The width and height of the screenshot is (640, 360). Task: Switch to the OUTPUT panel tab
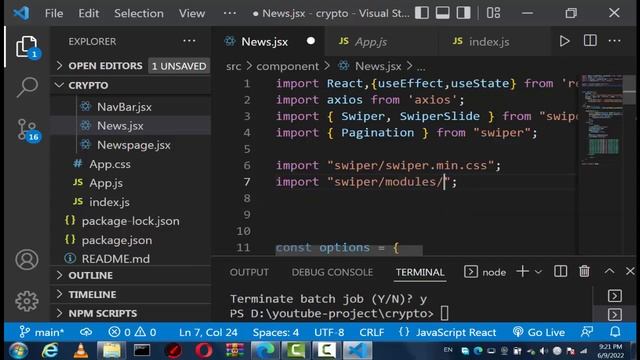point(249,272)
